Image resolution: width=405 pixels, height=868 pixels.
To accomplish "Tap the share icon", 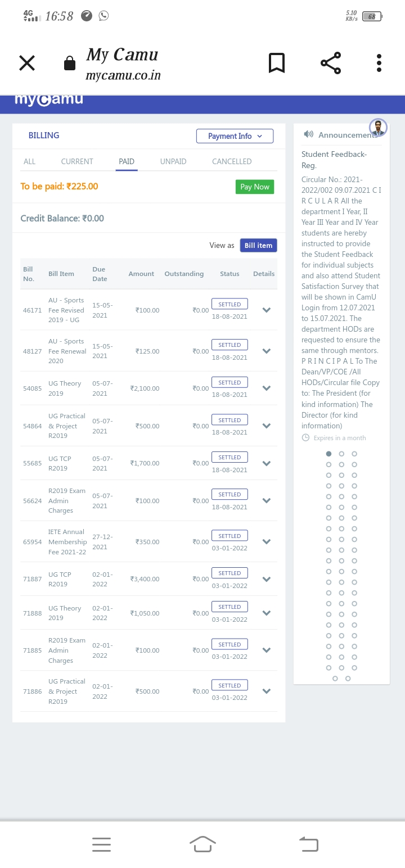I will 331,64.
